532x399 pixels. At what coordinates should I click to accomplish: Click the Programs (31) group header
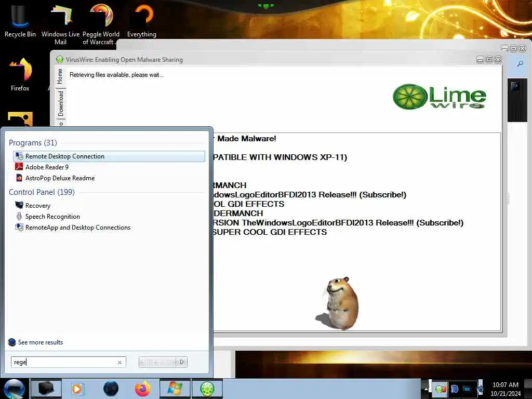click(x=33, y=143)
